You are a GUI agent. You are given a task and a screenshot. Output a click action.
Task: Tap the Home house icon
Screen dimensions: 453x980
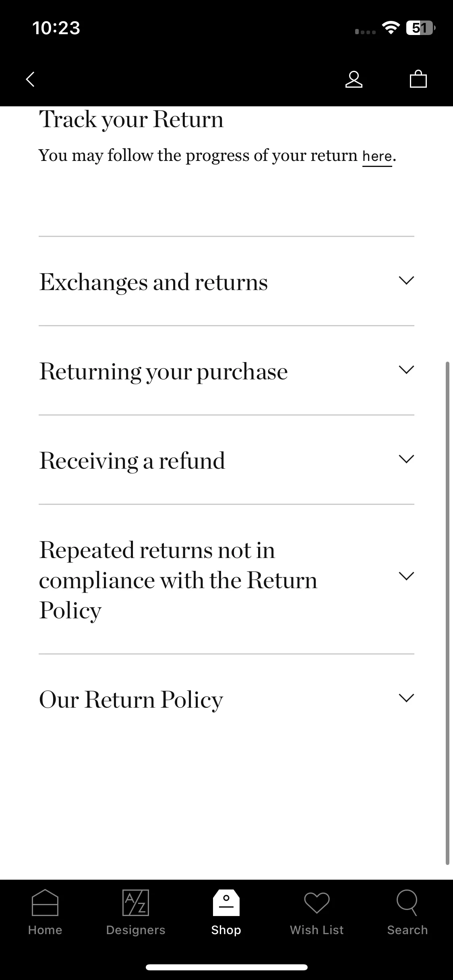(45, 902)
